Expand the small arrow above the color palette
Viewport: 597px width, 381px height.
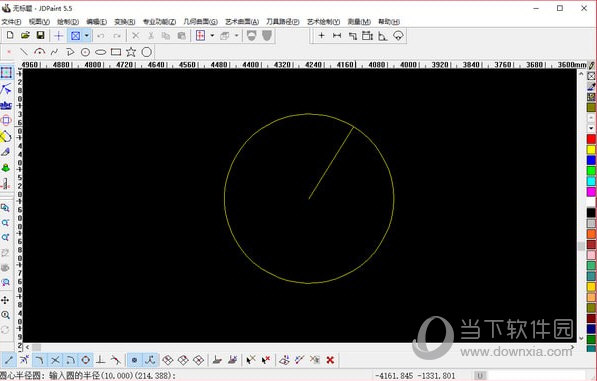coord(591,128)
